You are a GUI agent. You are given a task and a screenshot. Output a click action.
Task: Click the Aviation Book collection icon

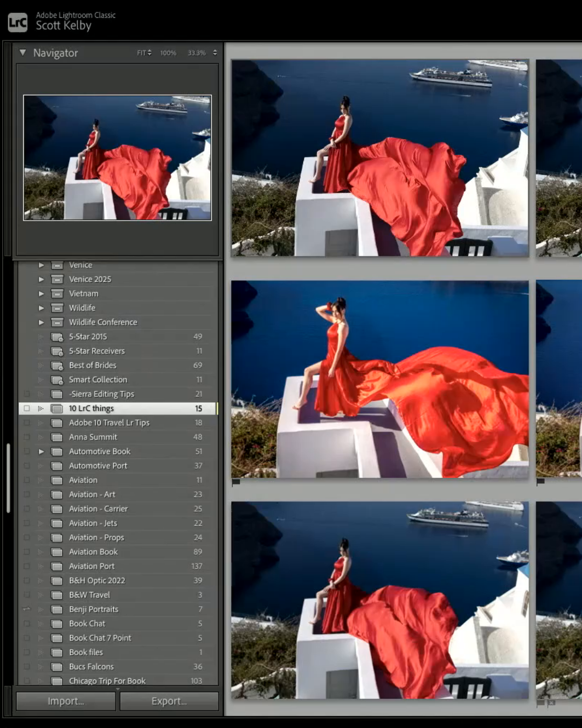[x=57, y=552]
